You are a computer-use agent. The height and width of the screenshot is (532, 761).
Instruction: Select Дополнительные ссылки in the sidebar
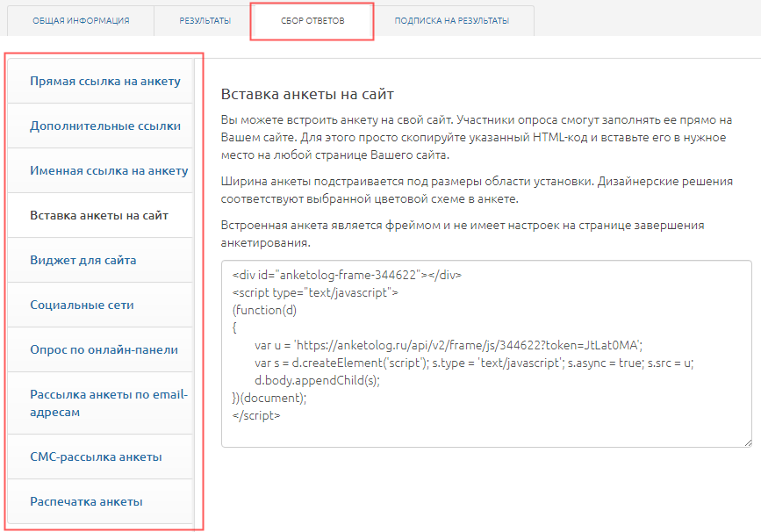click(x=104, y=126)
